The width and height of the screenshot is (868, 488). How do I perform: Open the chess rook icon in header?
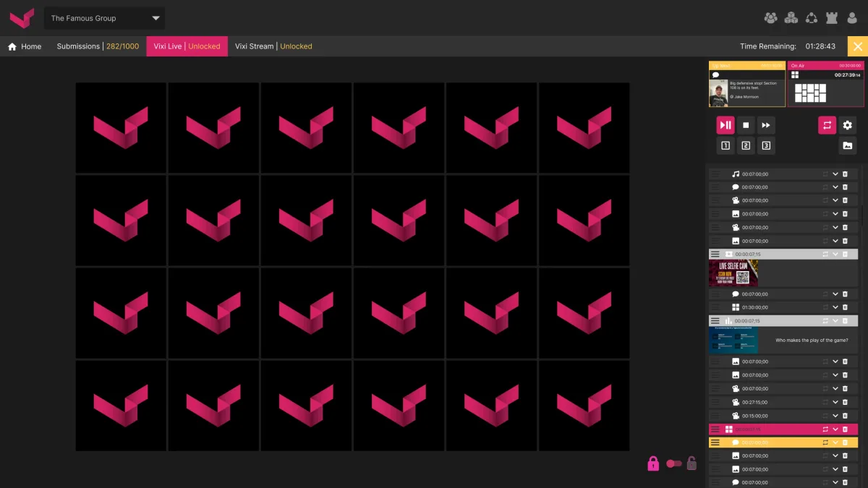[832, 18]
